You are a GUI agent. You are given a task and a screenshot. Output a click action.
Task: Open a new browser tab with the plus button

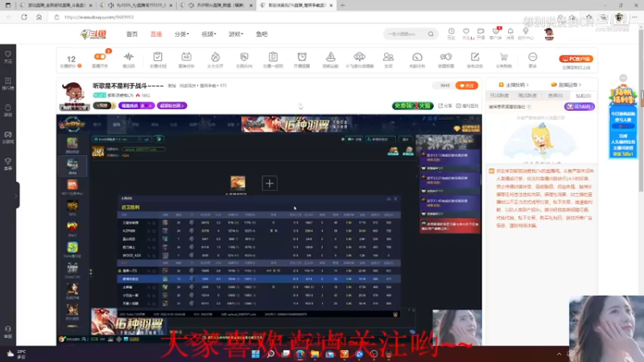(x=342, y=6)
